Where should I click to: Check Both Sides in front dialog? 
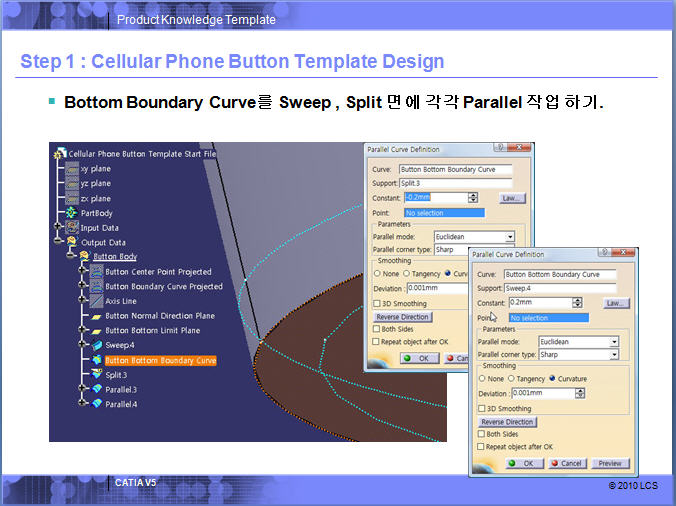483,434
